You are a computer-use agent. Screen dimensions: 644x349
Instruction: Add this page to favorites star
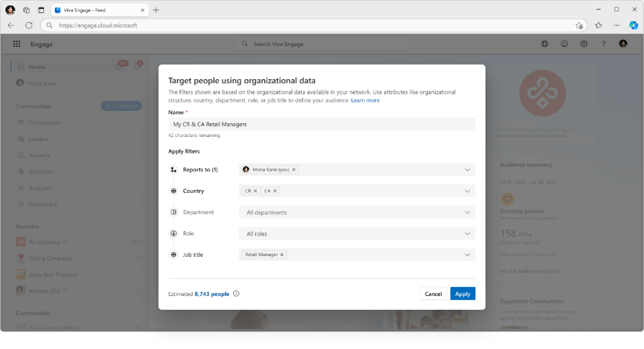(x=579, y=25)
